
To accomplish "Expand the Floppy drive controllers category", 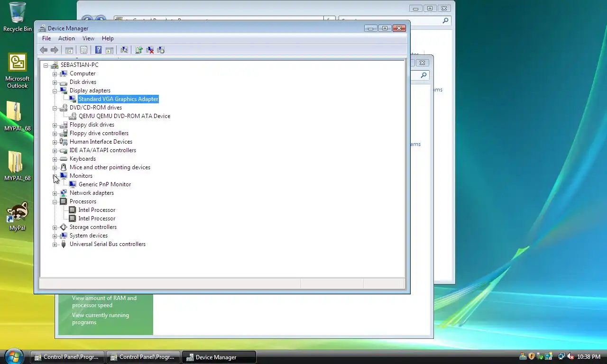I will click(x=55, y=134).
